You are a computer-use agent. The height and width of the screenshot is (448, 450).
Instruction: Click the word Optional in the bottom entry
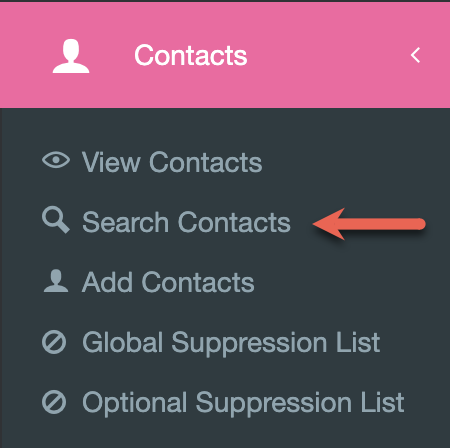coord(134,403)
